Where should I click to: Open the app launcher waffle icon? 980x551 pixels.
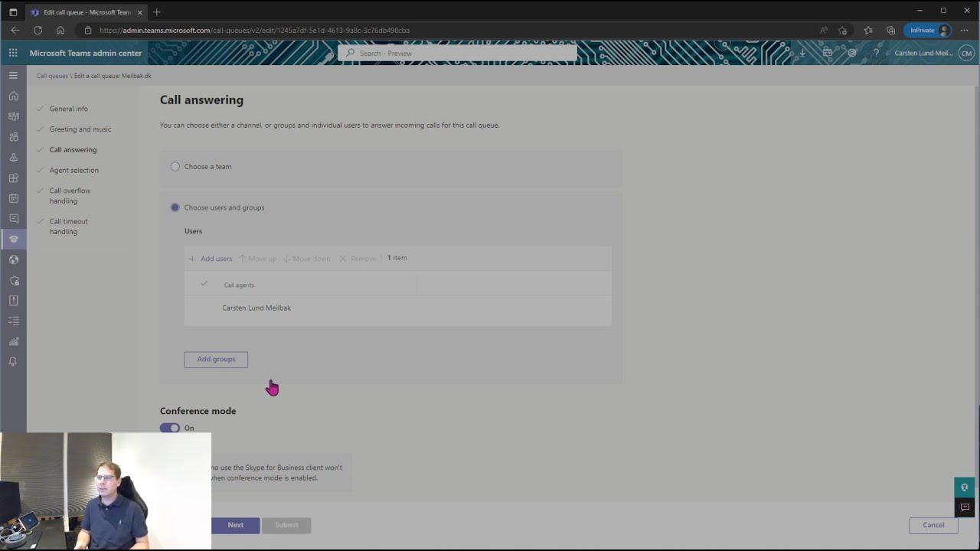[x=13, y=53]
